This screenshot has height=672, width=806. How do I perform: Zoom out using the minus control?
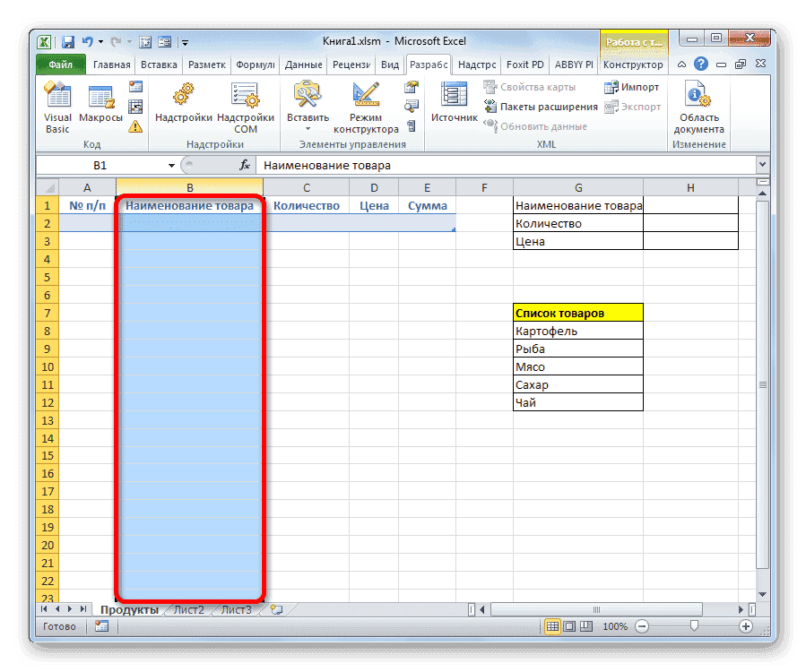(x=644, y=626)
